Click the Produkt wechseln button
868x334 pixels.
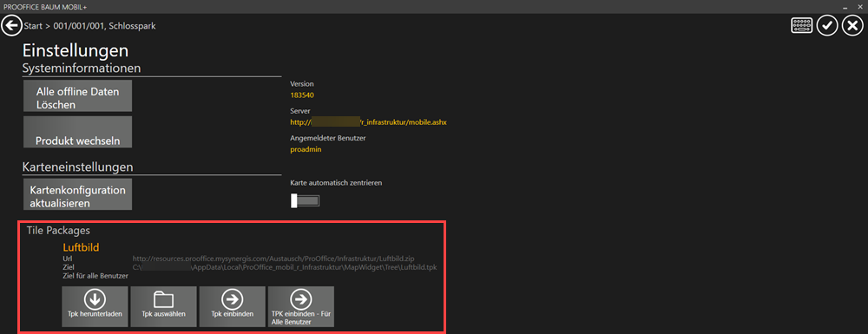pos(77,132)
